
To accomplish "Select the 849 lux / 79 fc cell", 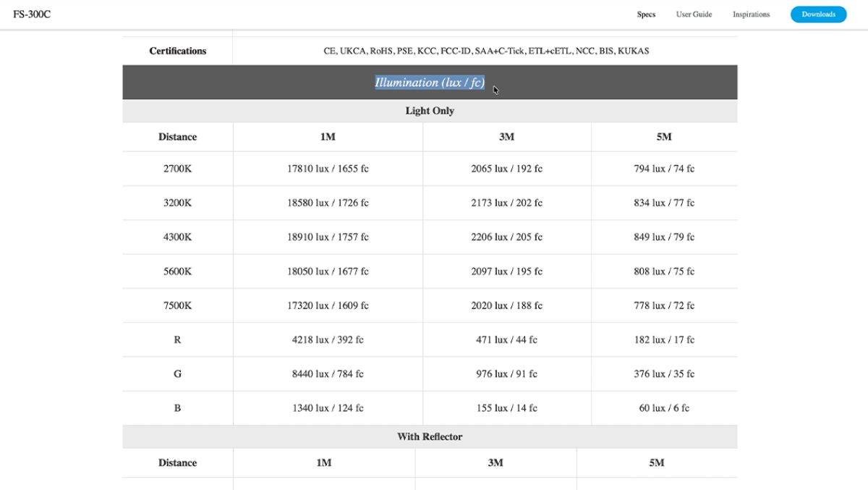I will tap(663, 237).
